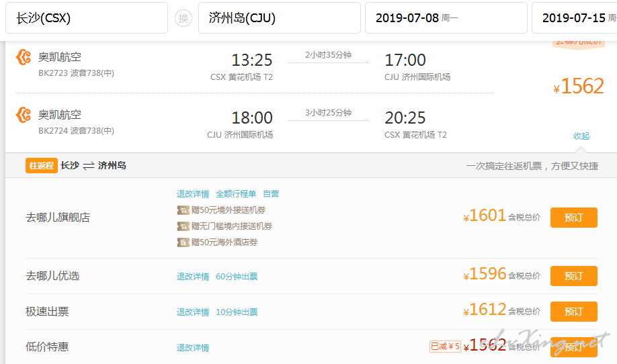Click the 已减¥5 discount badge
The width and height of the screenshot is (617, 364).
click(445, 347)
